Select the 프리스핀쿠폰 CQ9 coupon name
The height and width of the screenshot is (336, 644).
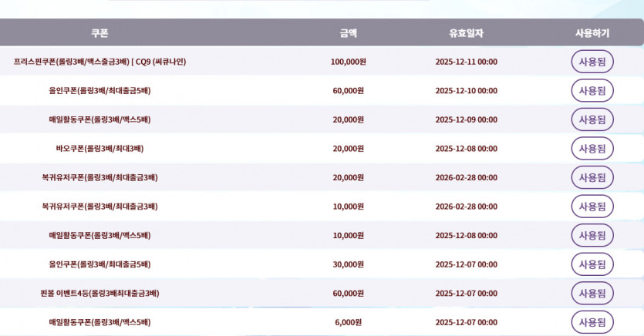click(99, 62)
